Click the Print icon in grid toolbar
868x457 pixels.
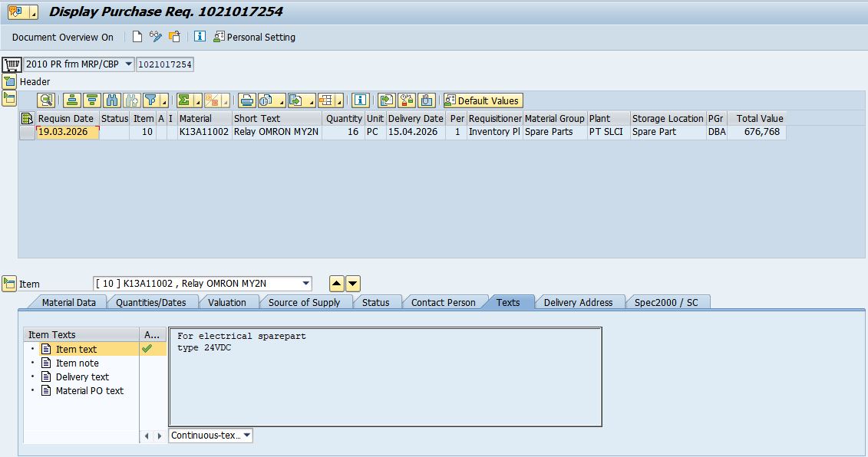[246, 100]
